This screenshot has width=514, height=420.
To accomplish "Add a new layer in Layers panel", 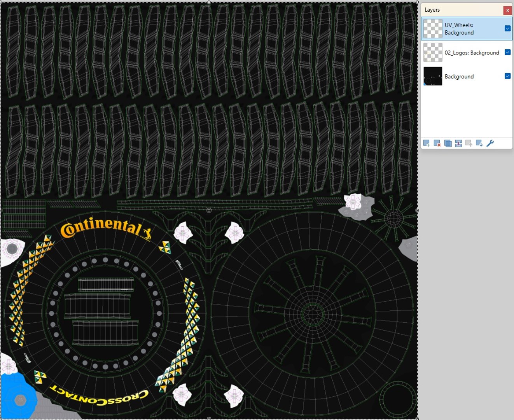I will pyautogui.click(x=427, y=143).
